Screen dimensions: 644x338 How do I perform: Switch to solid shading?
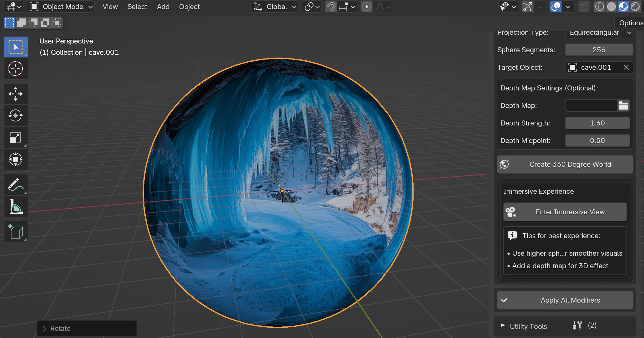click(x=611, y=7)
